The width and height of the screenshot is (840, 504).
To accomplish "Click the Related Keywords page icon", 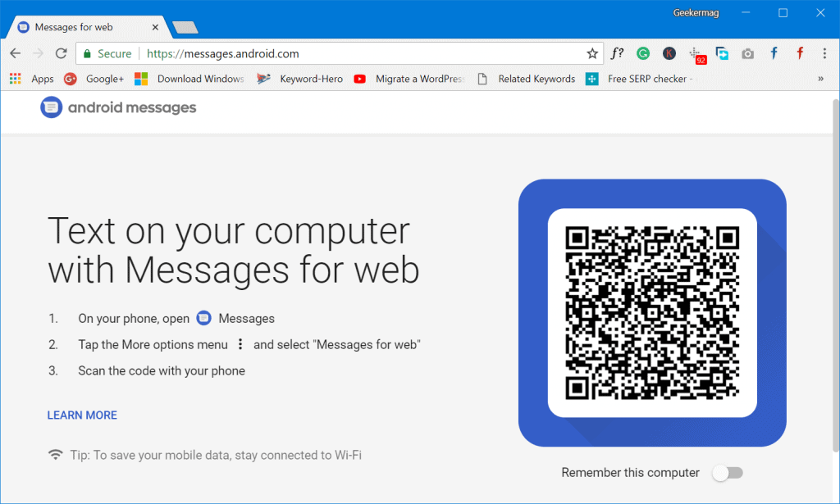I will pos(482,79).
